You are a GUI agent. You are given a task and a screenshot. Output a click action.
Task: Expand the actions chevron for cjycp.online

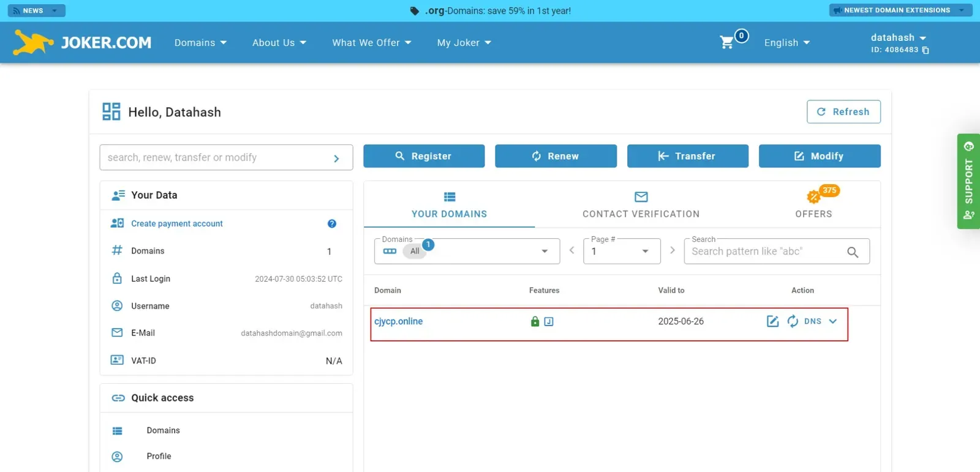click(833, 321)
